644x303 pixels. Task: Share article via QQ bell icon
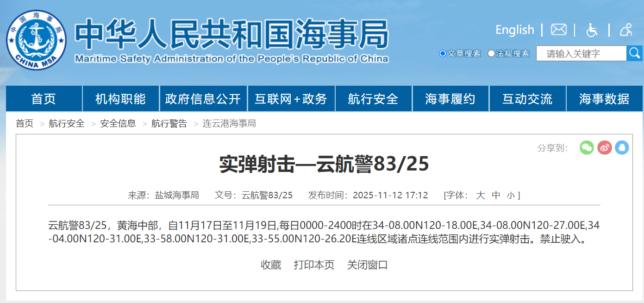622,148
